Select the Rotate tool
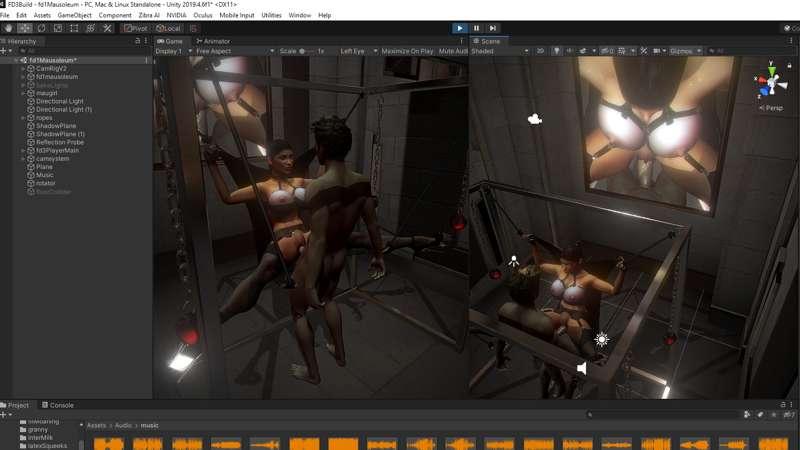 click(x=41, y=28)
